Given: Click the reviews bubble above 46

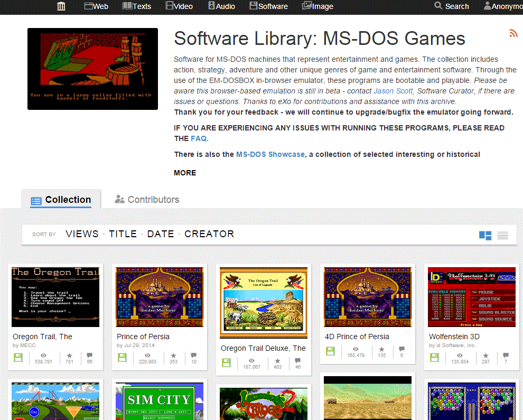Looking at the screenshot, I should pos(298,361).
